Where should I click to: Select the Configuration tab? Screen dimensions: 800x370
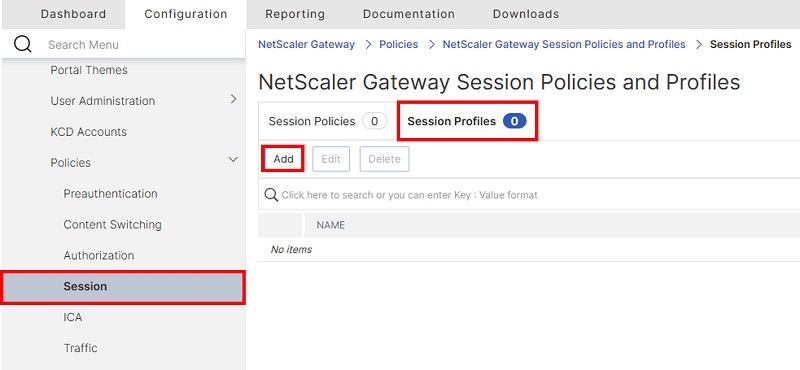pos(186,14)
